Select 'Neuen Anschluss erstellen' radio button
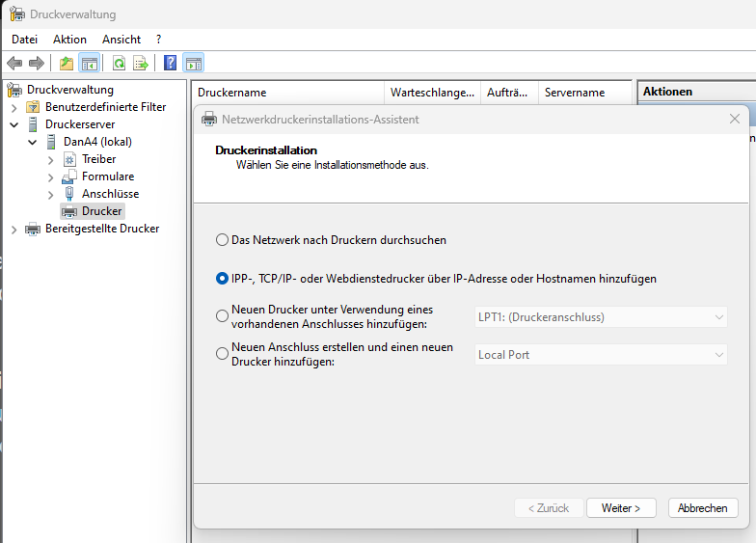 [x=222, y=353]
